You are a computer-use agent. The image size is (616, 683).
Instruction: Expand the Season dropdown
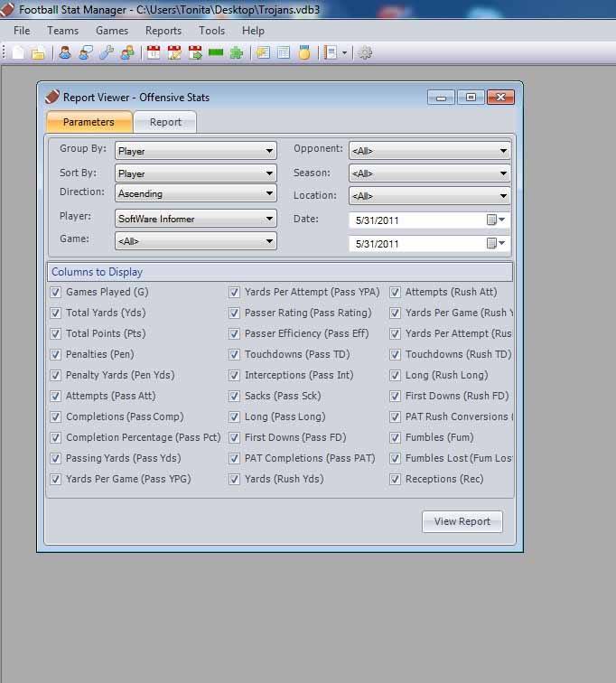430,173
